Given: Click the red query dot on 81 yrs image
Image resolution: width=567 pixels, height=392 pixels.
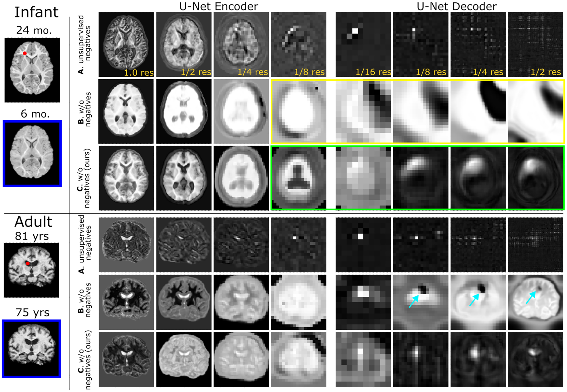Looking at the screenshot, I should pyautogui.click(x=28, y=263).
